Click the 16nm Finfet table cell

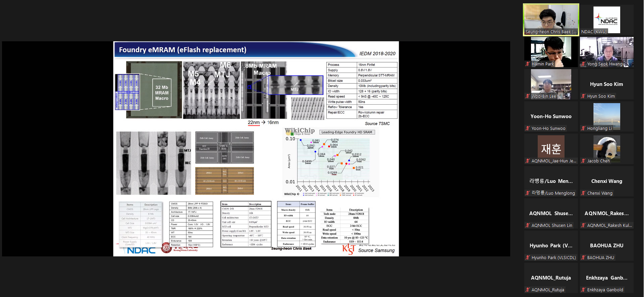click(x=377, y=65)
